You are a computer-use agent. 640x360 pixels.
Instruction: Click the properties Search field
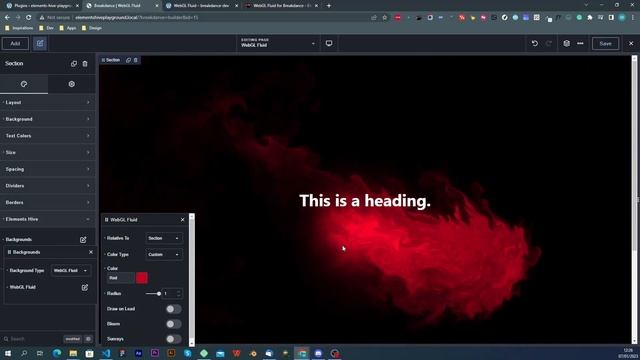[x=32, y=339]
